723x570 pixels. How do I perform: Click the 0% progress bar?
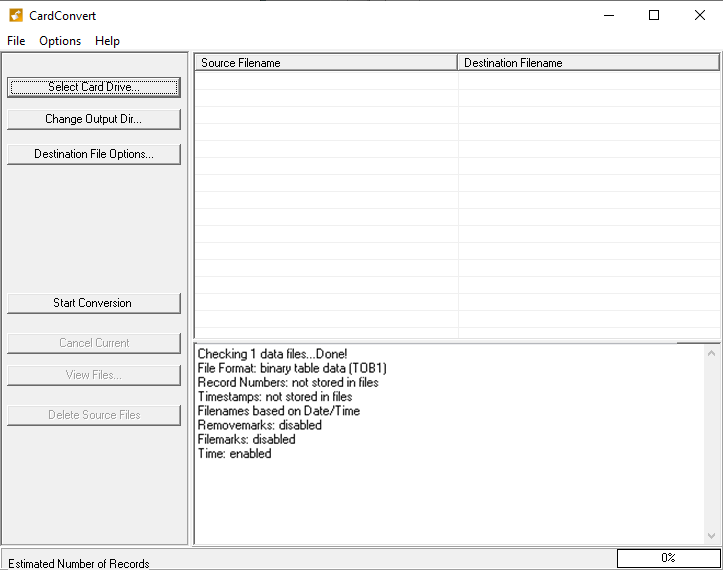[669, 558]
